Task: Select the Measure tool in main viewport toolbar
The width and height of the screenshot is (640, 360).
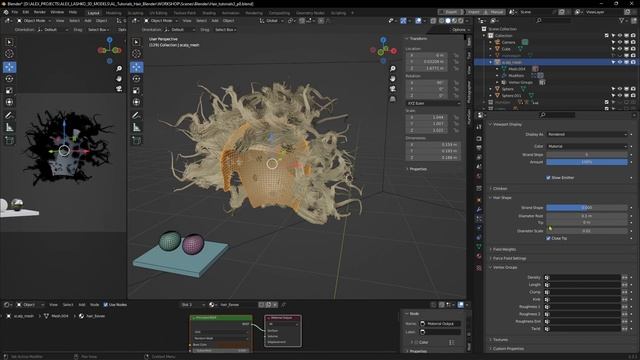Action: click(136, 128)
